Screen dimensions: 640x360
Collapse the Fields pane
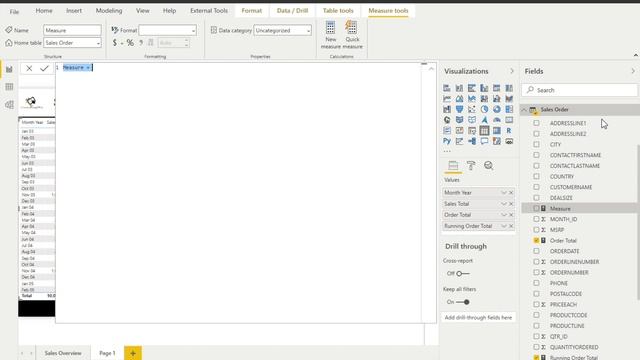coord(633,71)
